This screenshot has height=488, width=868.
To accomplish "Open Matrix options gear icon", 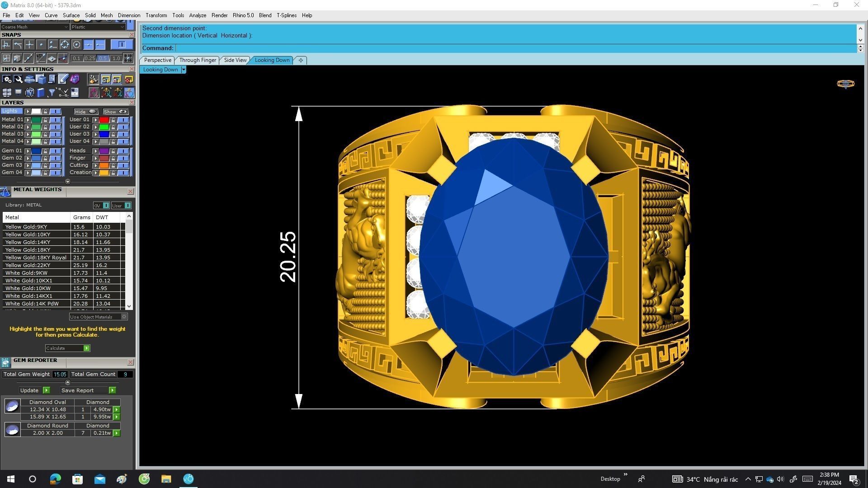I will pyautogui.click(x=7, y=80).
